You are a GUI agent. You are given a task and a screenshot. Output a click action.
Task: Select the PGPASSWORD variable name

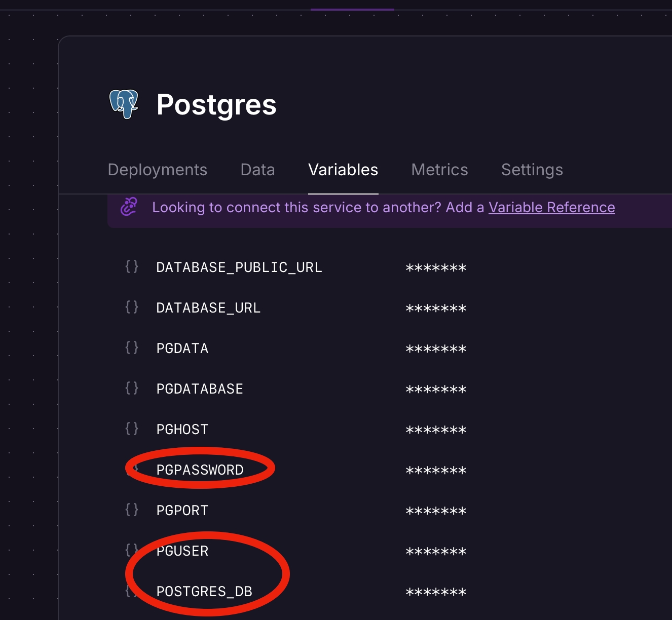(200, 470)
